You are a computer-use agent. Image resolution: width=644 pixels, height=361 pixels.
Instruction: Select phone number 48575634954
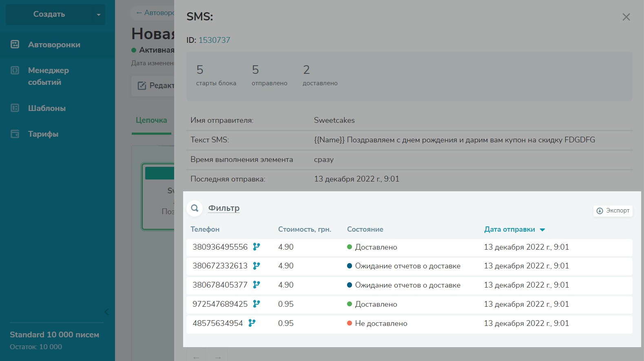pyautogui.click(x=218, y=323)
